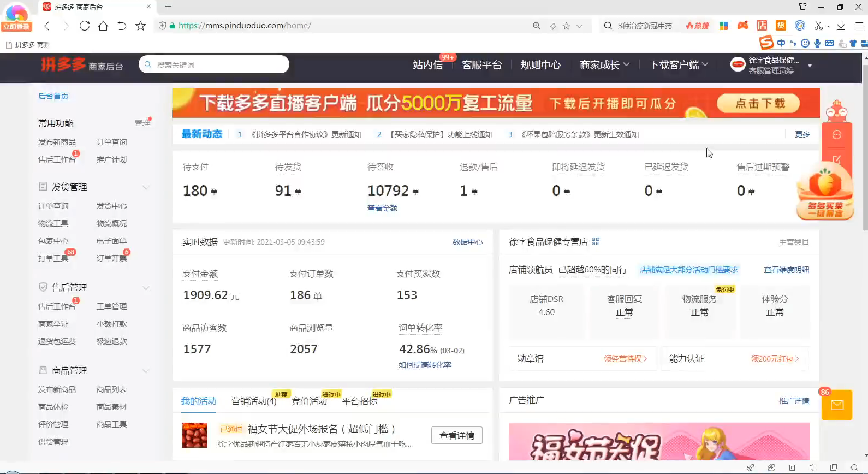This screenshot has height=474, width=868.
Task: Click the colorful grid apps extension icon
Action: (723, 26)
